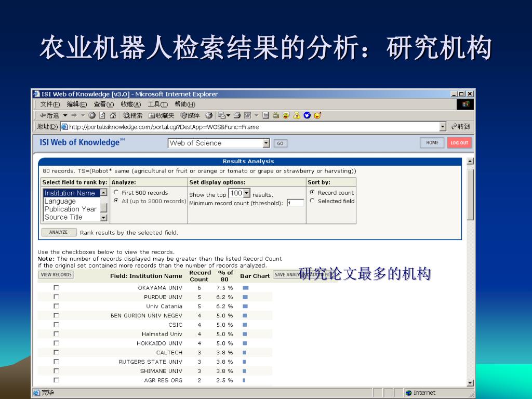The height and width of the screenshot is (399, 532).
Task: Click the Windows flag logo in IE
Action: tap(465, 104)
